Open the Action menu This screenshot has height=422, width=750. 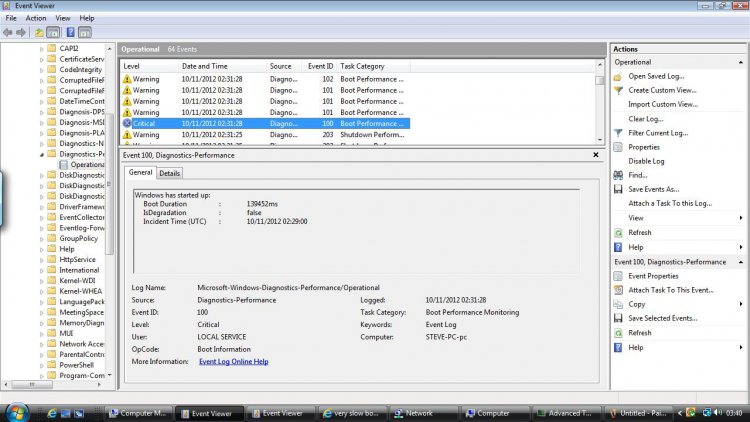tap(36, 18)
